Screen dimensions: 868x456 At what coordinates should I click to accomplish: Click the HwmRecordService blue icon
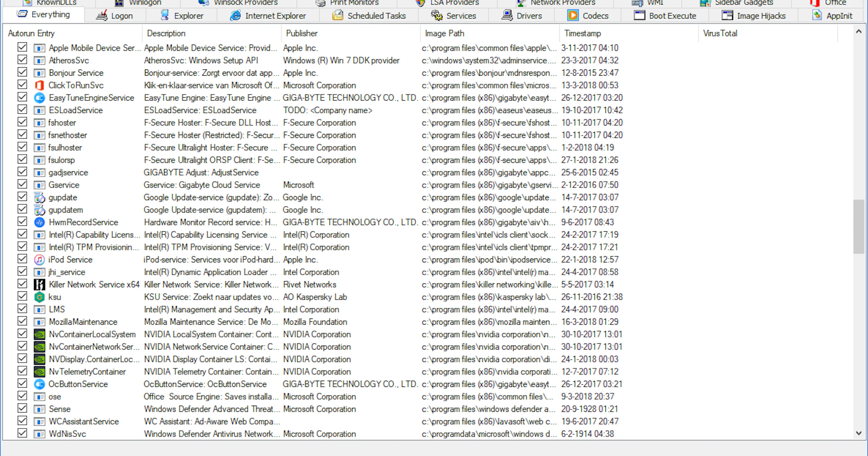[39, 222]
